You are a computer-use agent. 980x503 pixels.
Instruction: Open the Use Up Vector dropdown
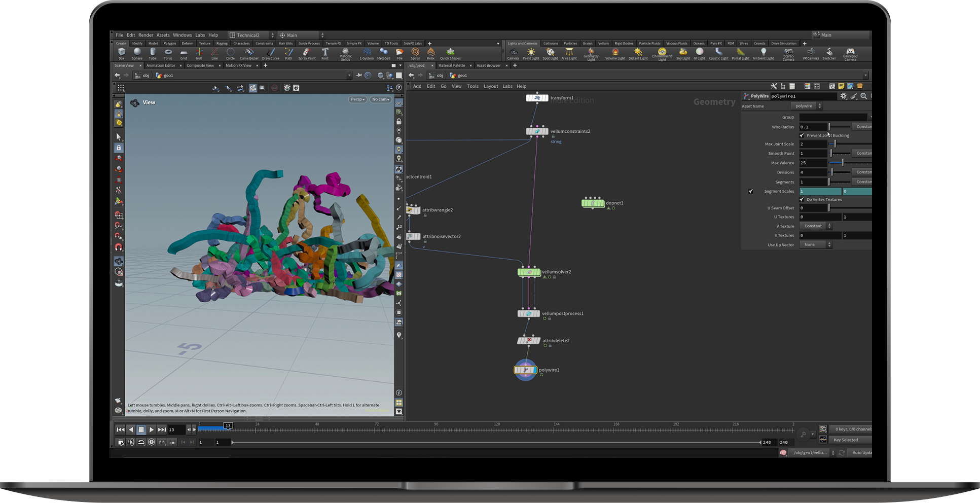pyautogui.click(x=815, y=245)
